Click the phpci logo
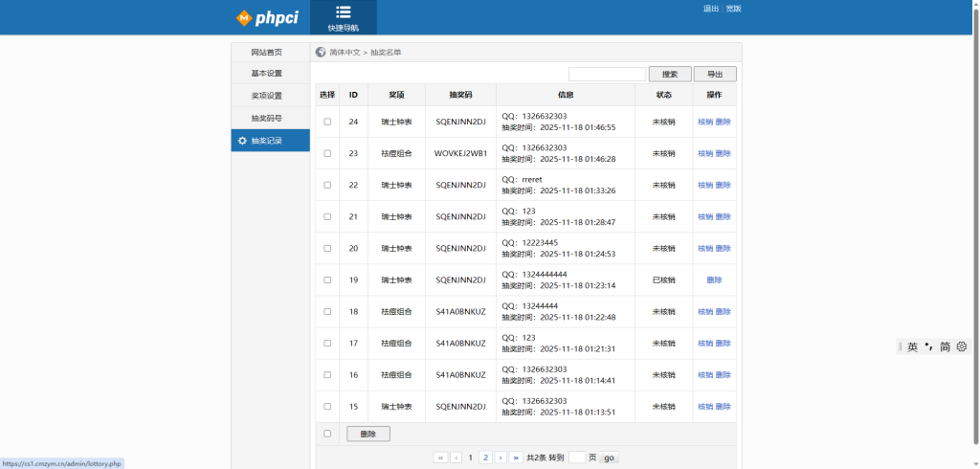980x469 pixels. pos(270,18)
